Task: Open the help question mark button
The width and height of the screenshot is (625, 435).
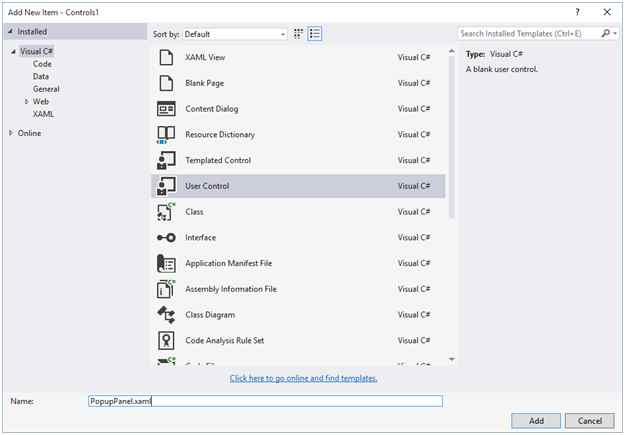Action: pyautogui.click(x=577, y=12)
